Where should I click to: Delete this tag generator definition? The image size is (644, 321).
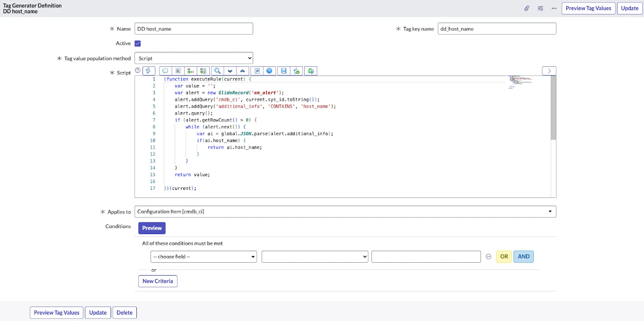click(x=124, y=313)
